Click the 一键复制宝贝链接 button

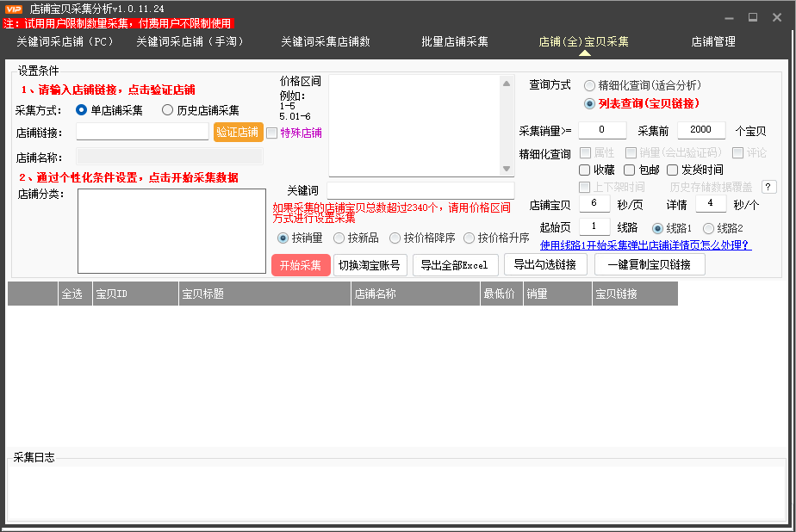coord(650,265)
